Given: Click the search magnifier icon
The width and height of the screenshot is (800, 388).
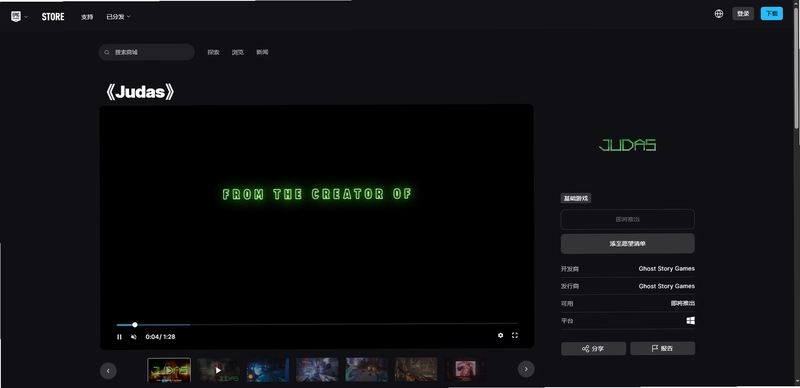Looking at the screenshot, I should [x=107, y=52].
